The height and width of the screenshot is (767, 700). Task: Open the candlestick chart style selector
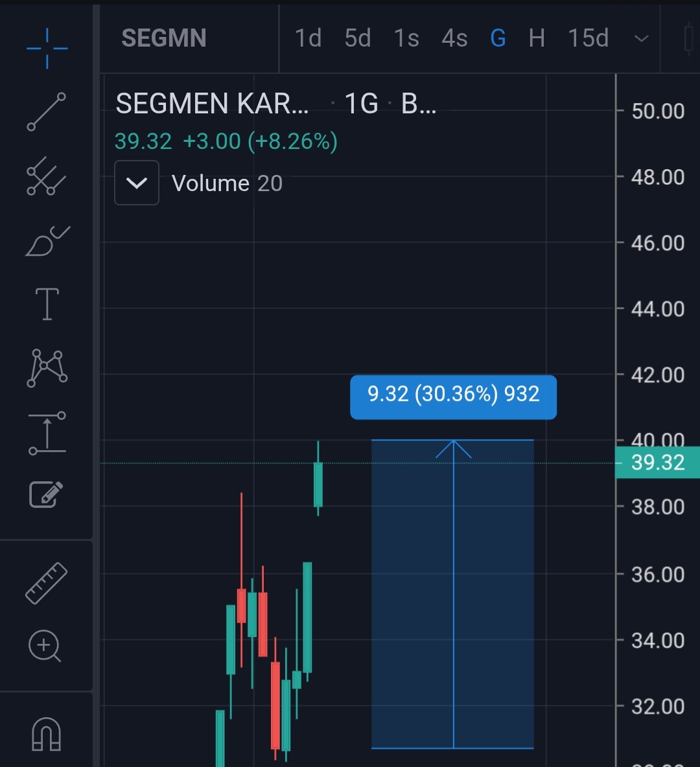pos(689,38)
